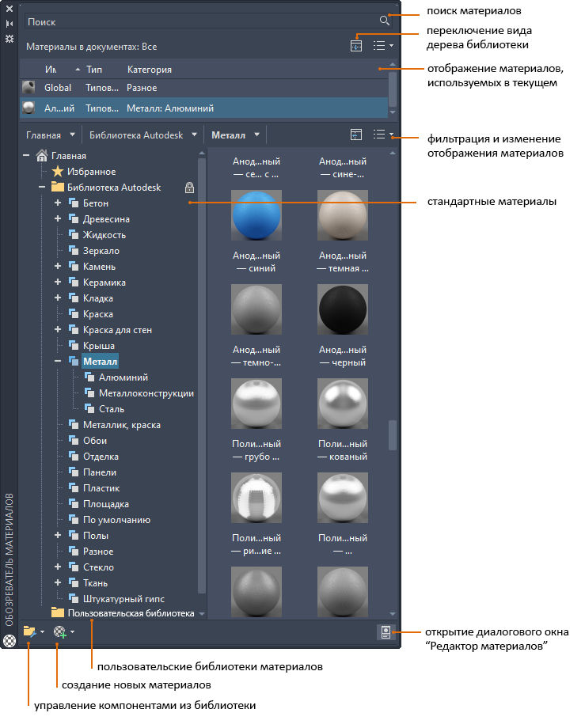
Task: Collapse the Металл category
Action: click(58, 361)
